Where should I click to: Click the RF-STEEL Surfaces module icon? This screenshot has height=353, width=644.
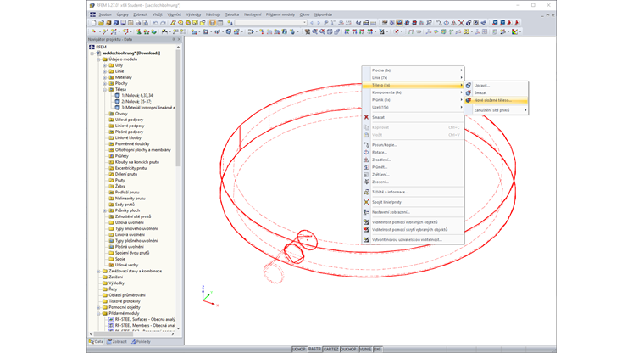110,319
